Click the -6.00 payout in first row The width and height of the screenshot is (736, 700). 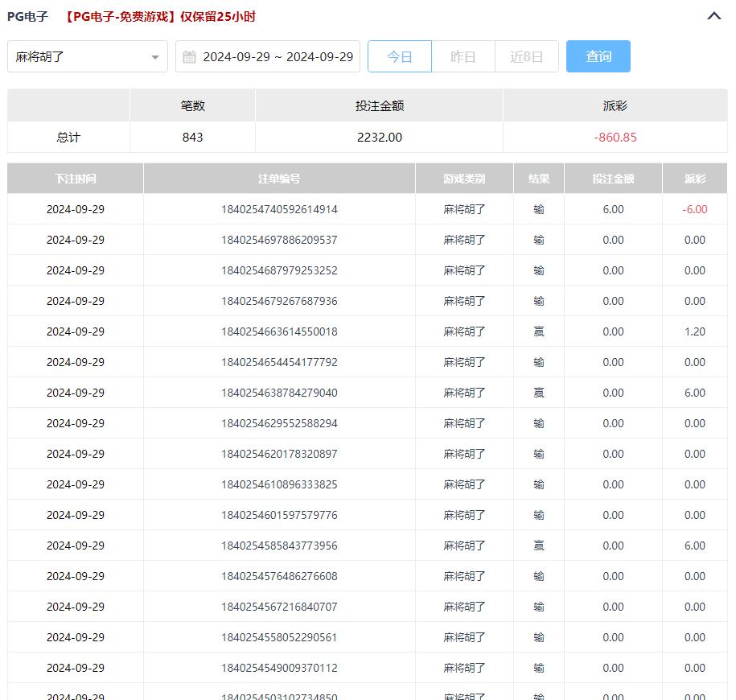tap(694, 209)
